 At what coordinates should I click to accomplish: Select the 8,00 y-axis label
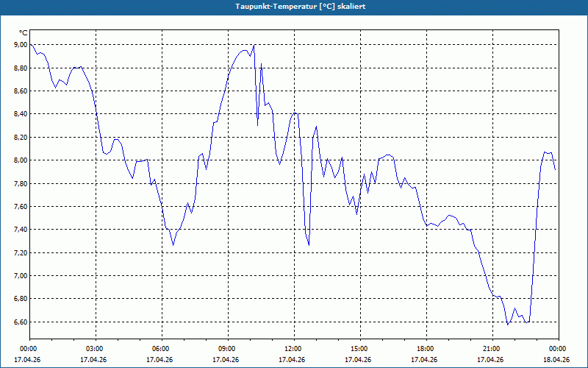[21, 160]
